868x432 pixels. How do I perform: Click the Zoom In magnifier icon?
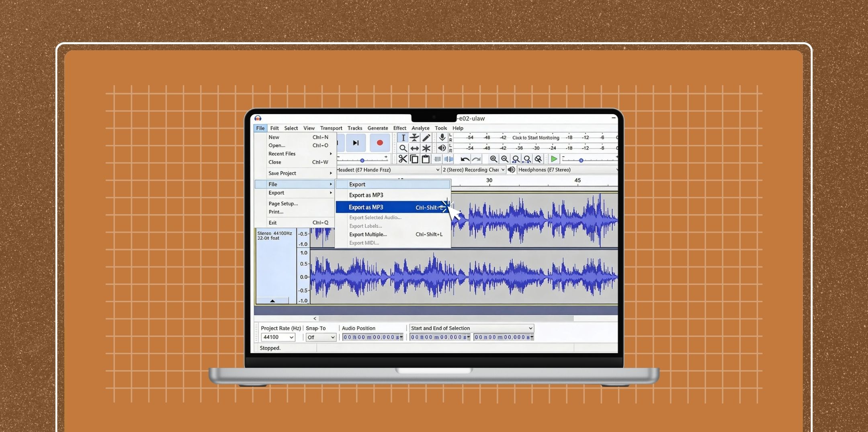pyautogui.click(x=494, y=158)
